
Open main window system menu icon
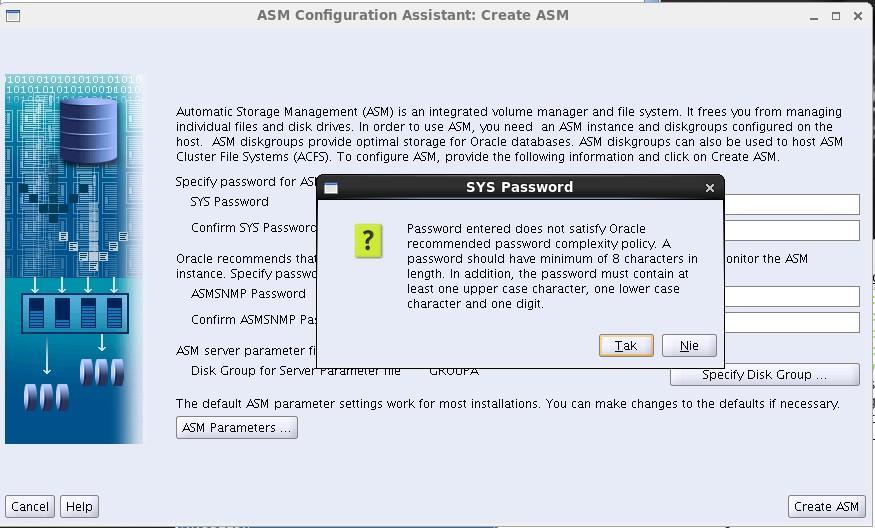[13, 16]
